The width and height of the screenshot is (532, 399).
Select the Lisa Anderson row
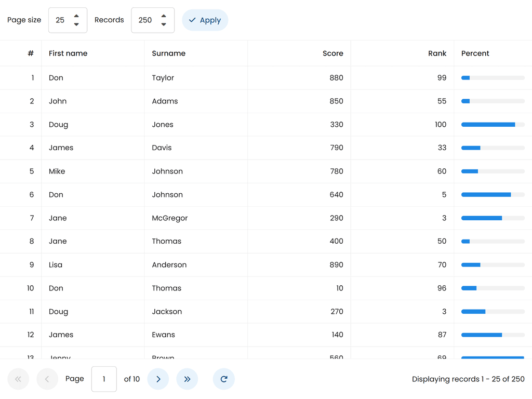coord(169,265)
